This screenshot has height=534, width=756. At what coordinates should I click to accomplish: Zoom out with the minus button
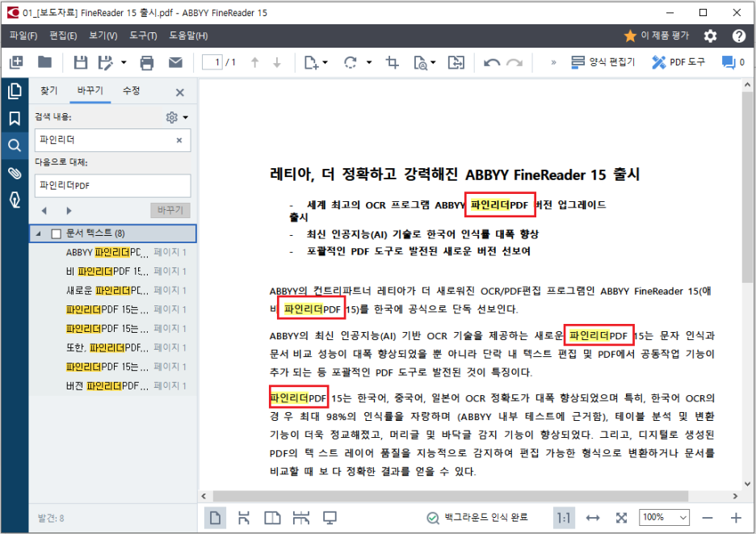(x=708, y=518)
